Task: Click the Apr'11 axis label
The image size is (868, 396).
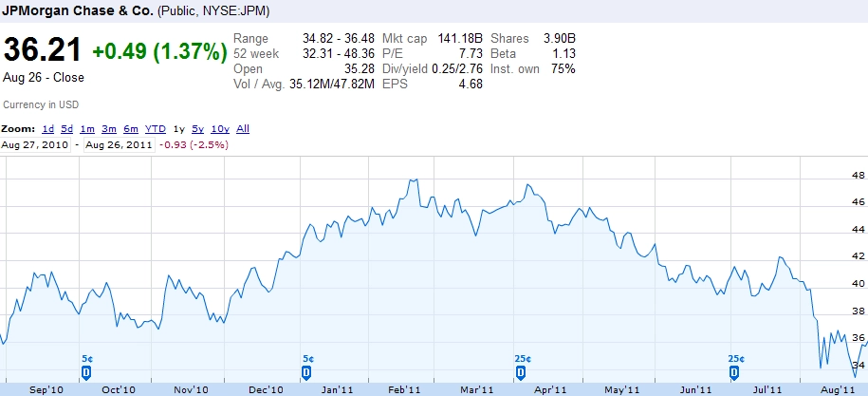Action: (x=551, y=390)
